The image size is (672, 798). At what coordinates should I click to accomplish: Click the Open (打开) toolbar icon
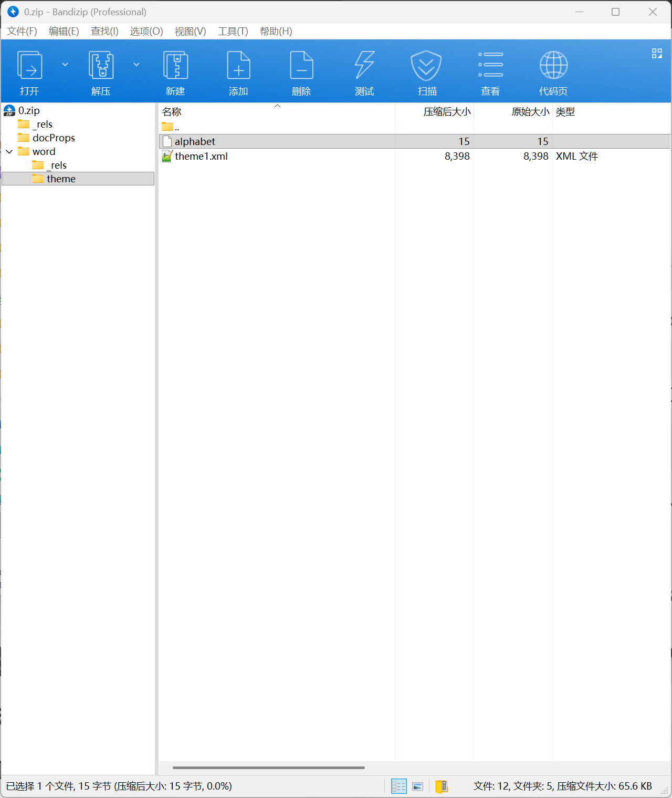pyautogui.click(x=30, y=66)
